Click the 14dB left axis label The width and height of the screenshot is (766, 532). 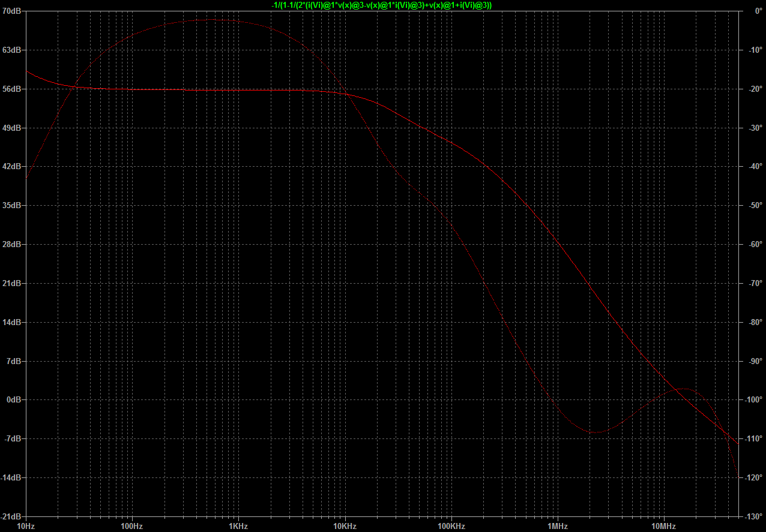12,322
